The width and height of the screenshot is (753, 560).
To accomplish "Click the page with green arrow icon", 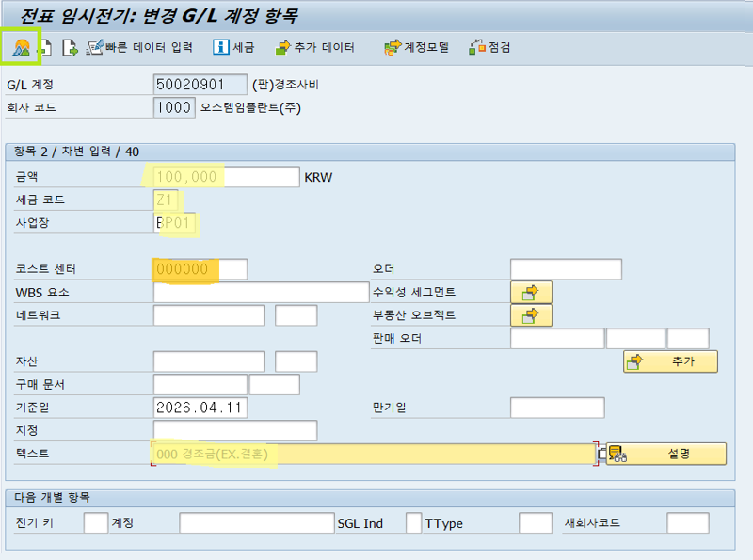I will pyautogui.click(x=69, y=47).
